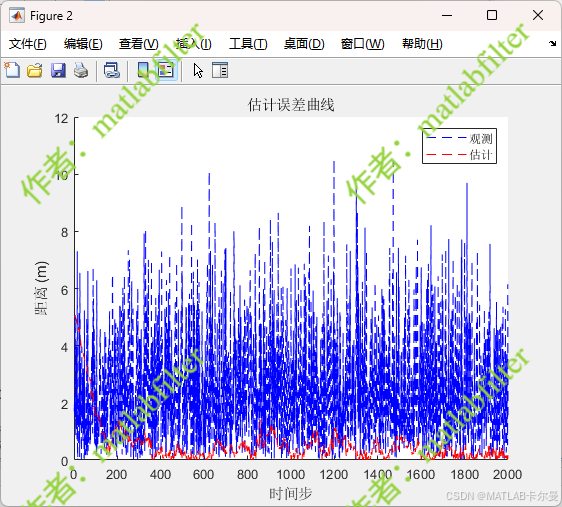
Task: Close the Figure 2 window
Action: pos(538,15)
